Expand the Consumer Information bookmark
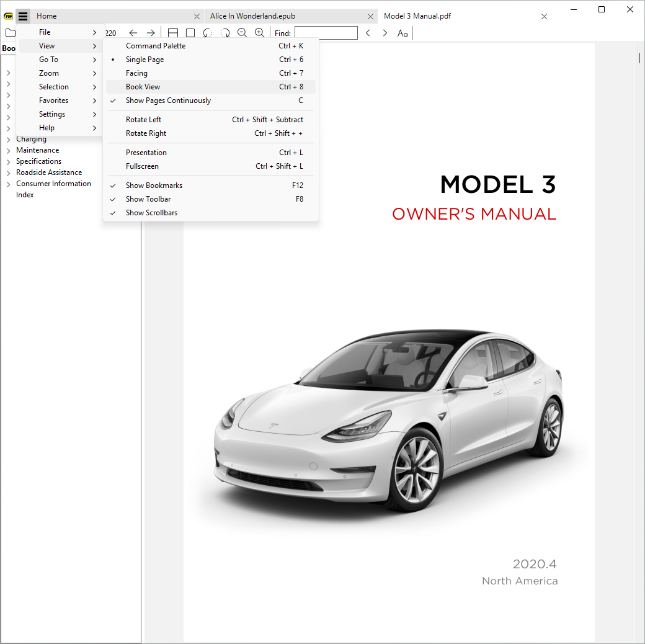This screenshot has width=645, height=644. (x=8, y=184)
